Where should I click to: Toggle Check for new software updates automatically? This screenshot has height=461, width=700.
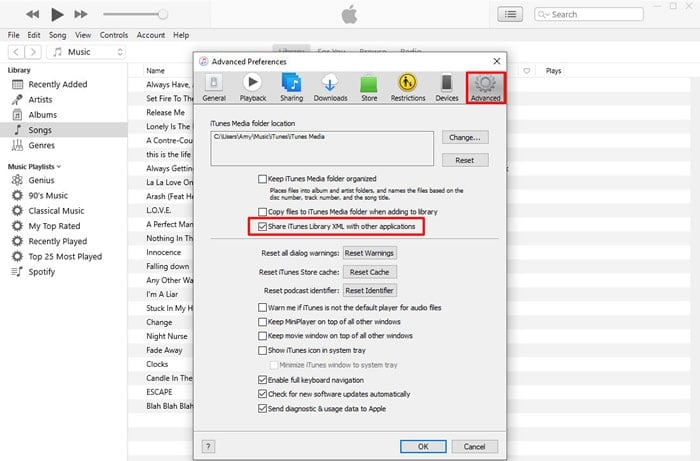262,394
